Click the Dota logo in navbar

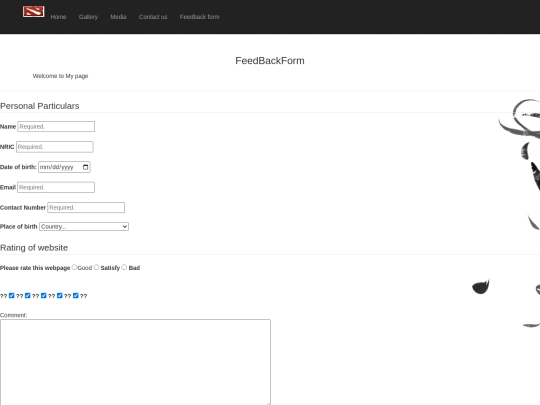(33, 11)
